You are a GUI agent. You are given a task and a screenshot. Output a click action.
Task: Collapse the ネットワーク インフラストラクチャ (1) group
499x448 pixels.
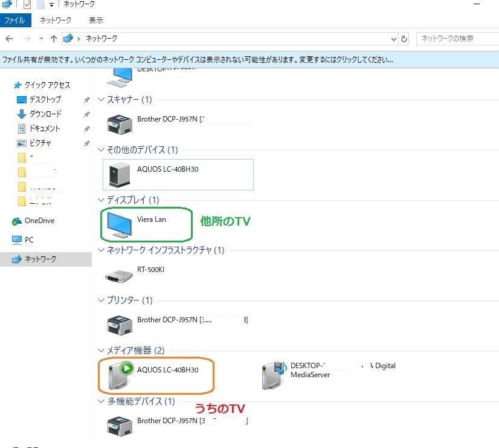click(101, 250)
